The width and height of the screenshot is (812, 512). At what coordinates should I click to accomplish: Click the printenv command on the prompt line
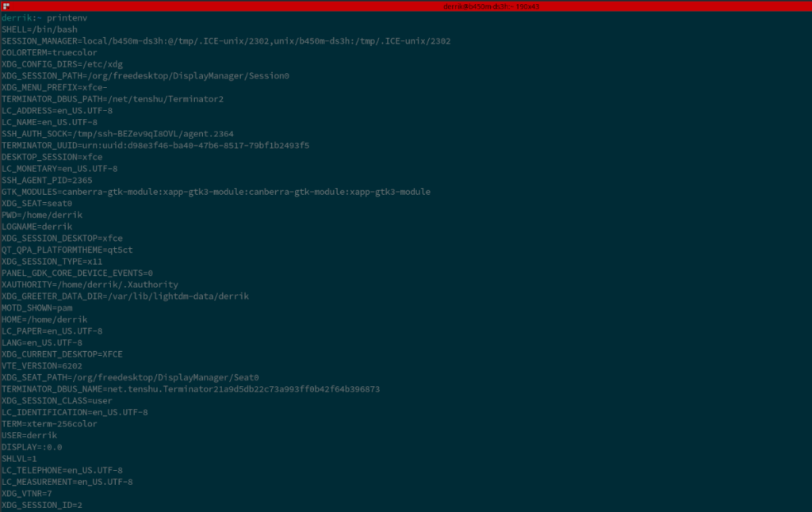coord(68,17)
